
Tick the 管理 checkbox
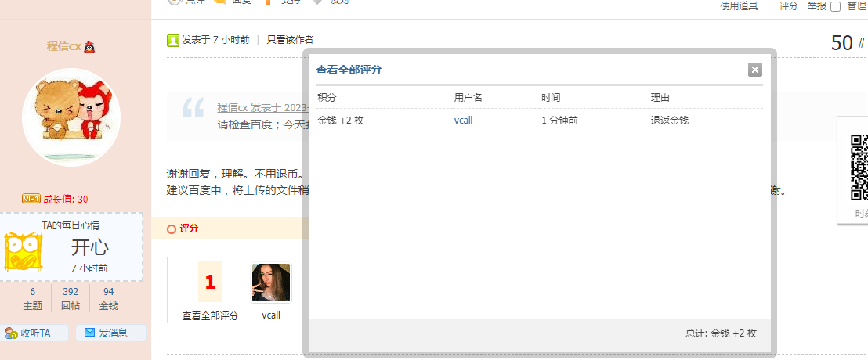pyautogui.click(x=835, y=6)
